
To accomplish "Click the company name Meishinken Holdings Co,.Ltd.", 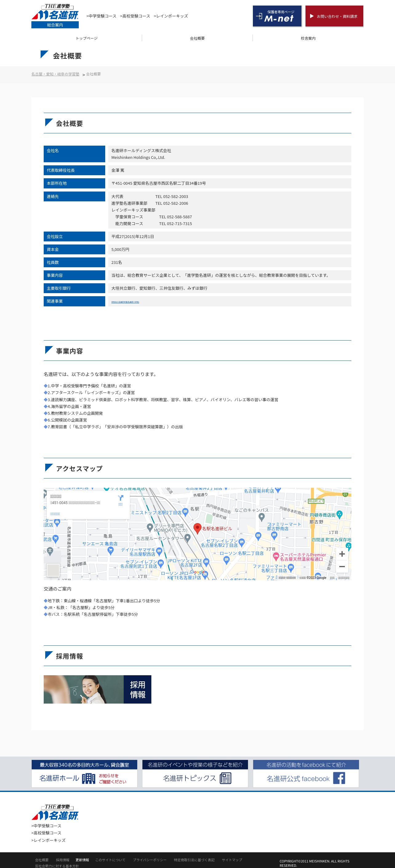I will point(138,157).
